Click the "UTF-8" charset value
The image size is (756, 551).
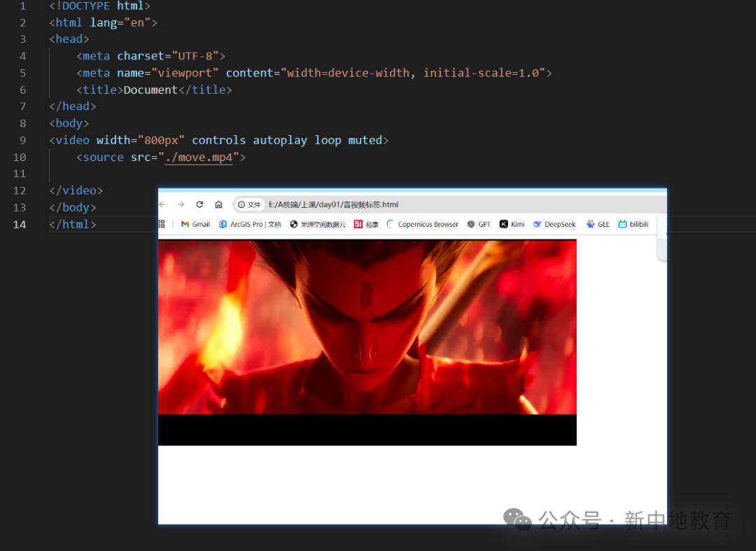click(x=195, y=56)
